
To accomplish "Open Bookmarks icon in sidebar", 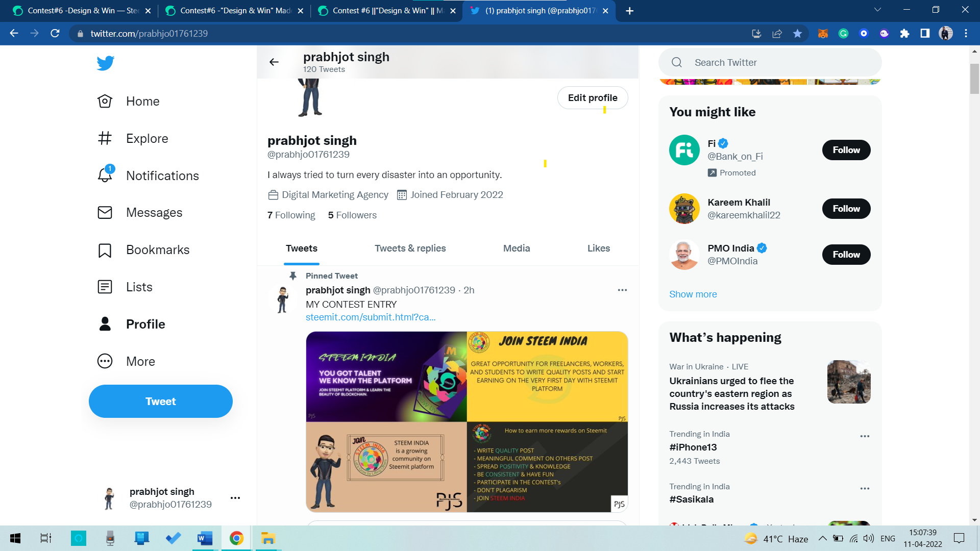I will click(x=105, y=250).
